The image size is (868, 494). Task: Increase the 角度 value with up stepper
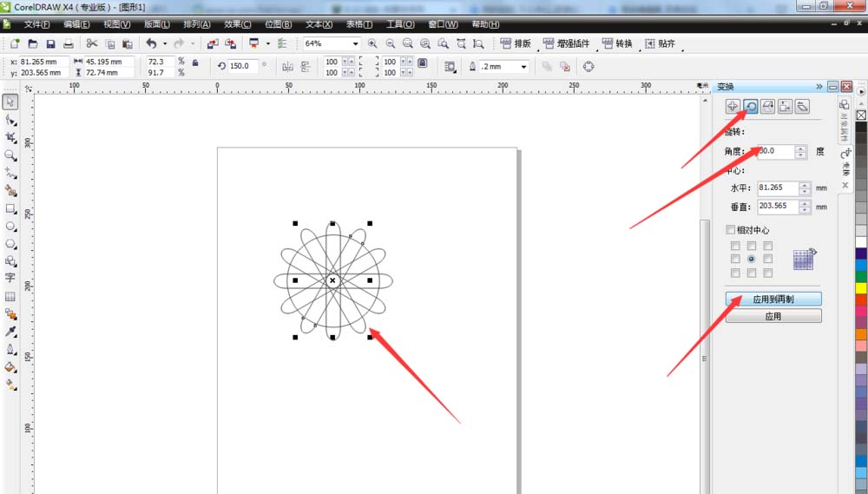coord(800,148)
